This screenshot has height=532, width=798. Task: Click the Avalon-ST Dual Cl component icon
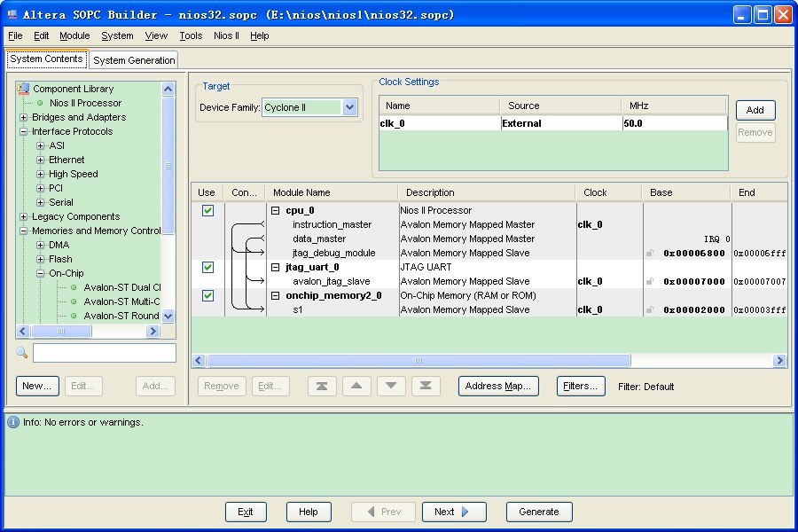pos(74,287)
